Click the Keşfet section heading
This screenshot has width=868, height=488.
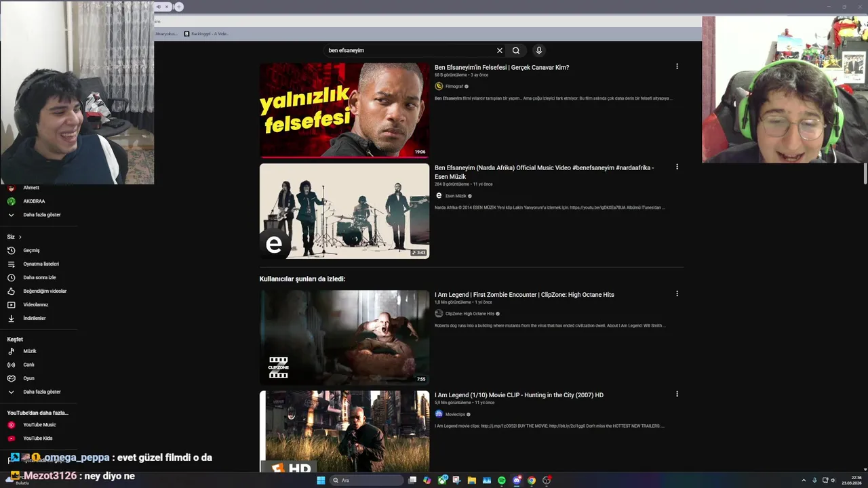[15, 339]
